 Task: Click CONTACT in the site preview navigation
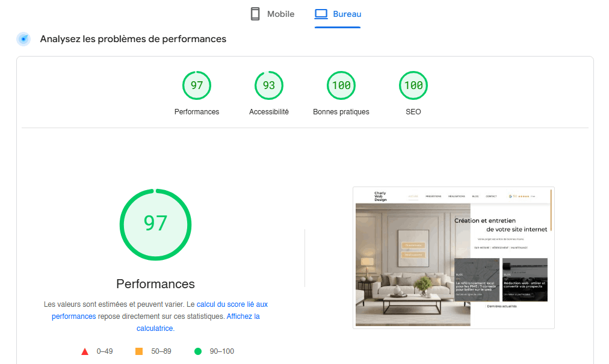pos(492,196)
